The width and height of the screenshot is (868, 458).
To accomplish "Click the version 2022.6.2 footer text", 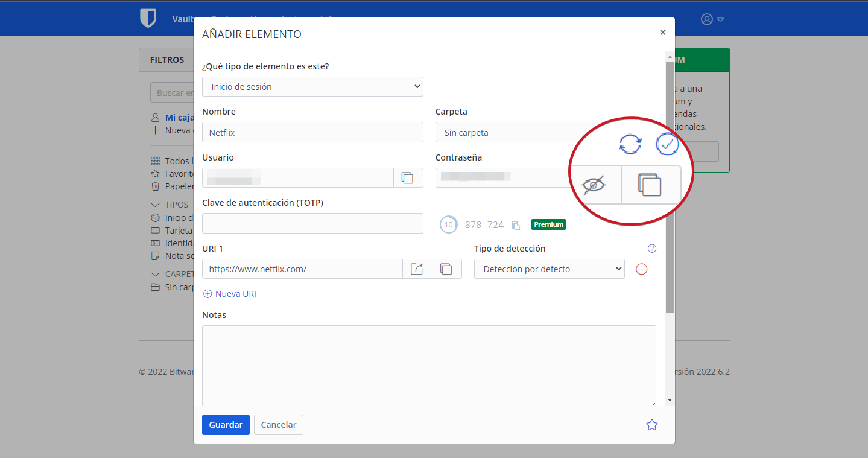I will 702,372.
